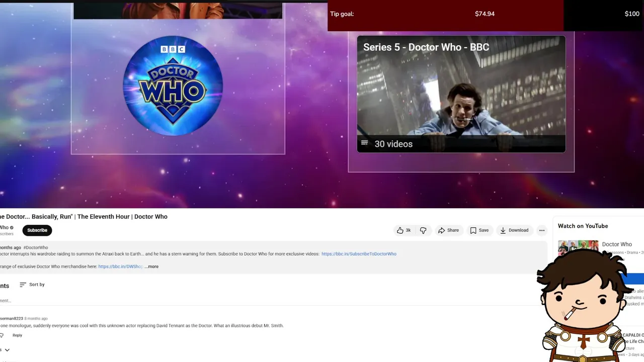
Task: Click the Tip goal progress bar
Action: [486, 15]
